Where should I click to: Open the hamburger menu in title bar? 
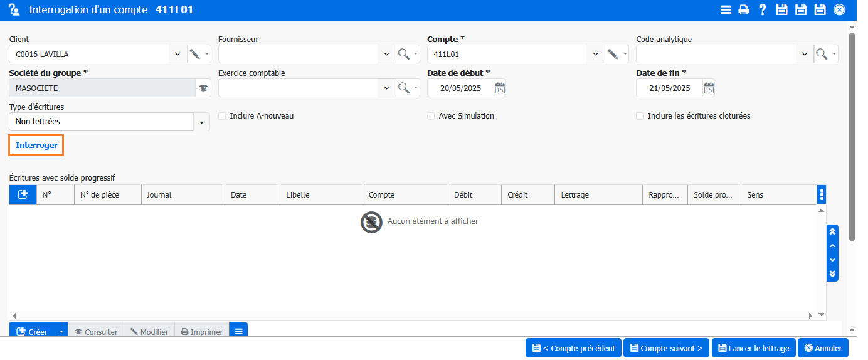tap(726, 9)
